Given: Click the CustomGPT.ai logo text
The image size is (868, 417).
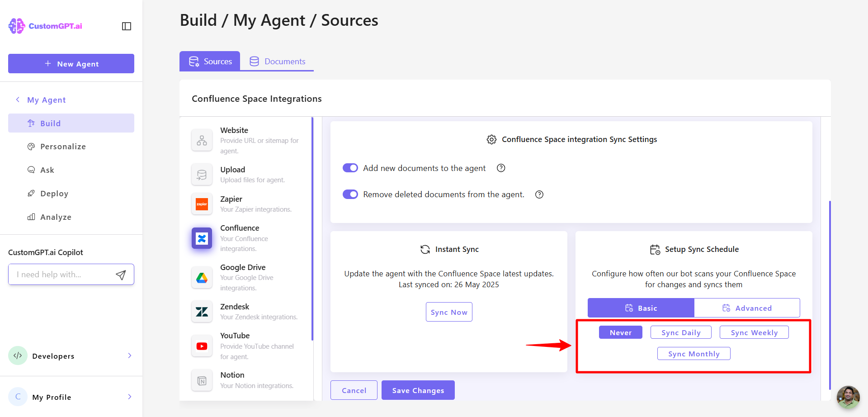Looking at the screenshot, I should (55, 26).
